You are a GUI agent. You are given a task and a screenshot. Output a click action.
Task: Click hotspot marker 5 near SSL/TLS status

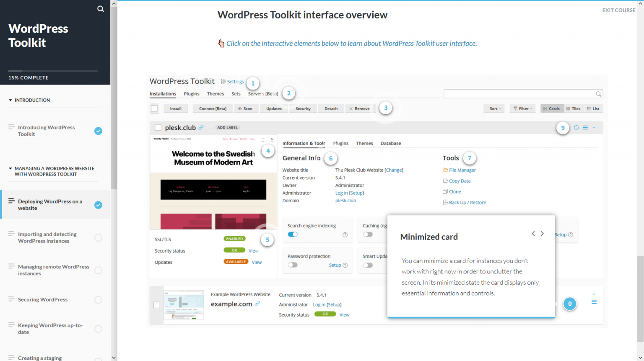pyautogui.click(x=267, y=240)
